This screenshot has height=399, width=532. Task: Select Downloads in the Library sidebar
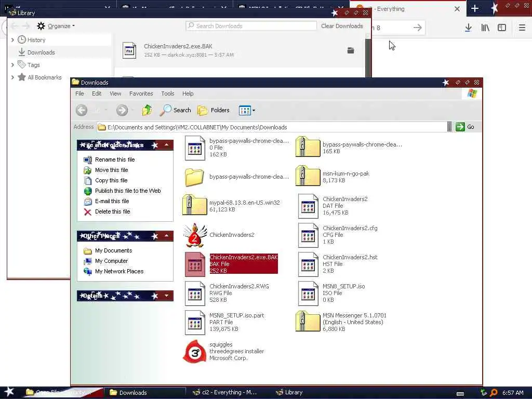(x=41, y=52)
